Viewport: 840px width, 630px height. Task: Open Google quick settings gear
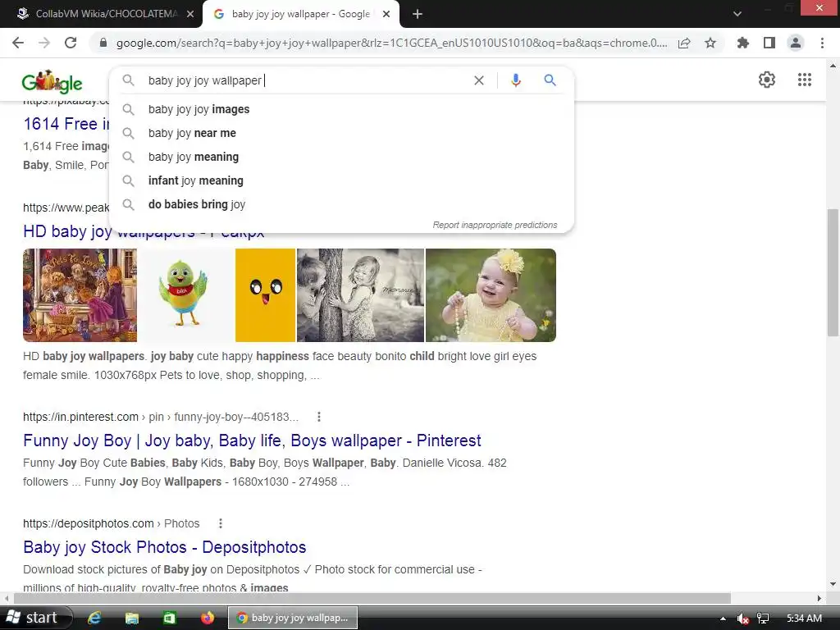[x=767, y=80]
